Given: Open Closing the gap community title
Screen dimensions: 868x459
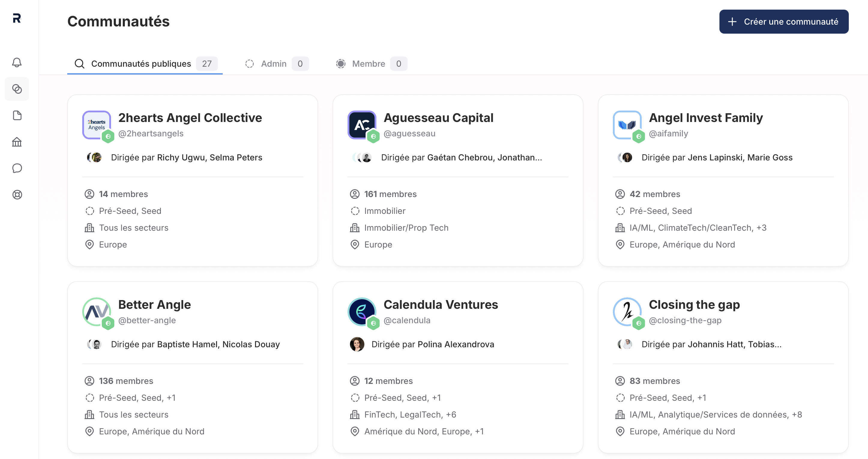Looking at the screenshot, I should (x=694, y=305).
